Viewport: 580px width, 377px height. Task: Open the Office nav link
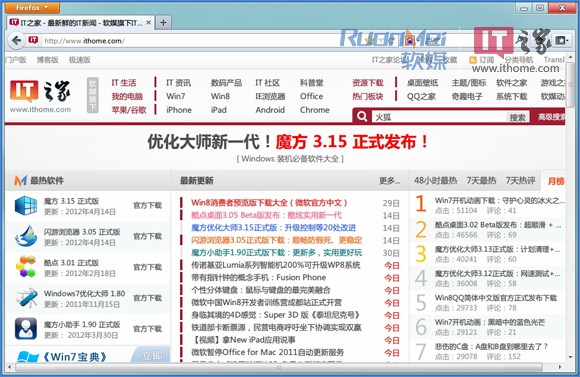pos(311,96)
